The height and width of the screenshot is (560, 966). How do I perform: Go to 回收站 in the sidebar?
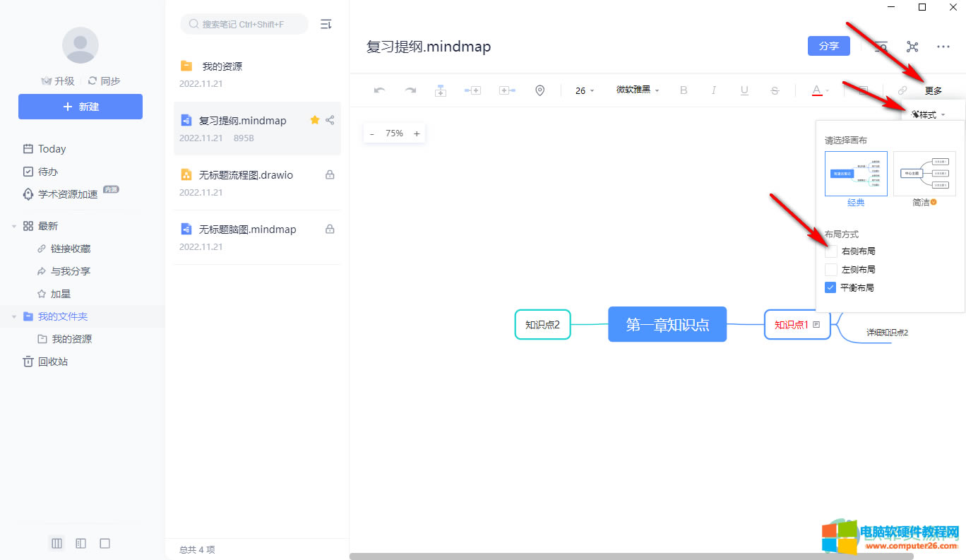pos(52,362)
